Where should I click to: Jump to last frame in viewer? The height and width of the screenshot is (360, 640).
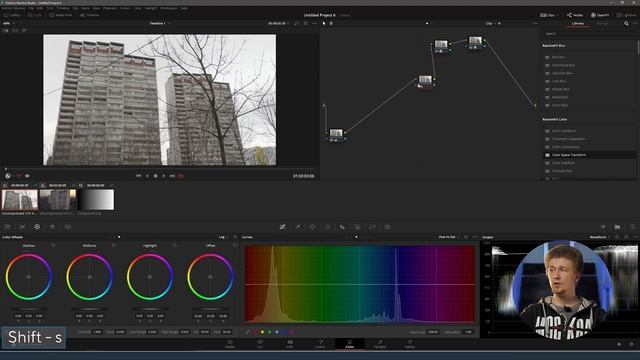172,176
